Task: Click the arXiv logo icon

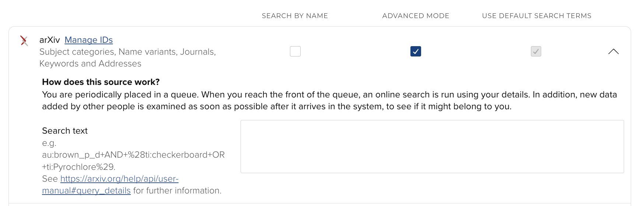Action: pyautogui.click(x=24, y=41)
